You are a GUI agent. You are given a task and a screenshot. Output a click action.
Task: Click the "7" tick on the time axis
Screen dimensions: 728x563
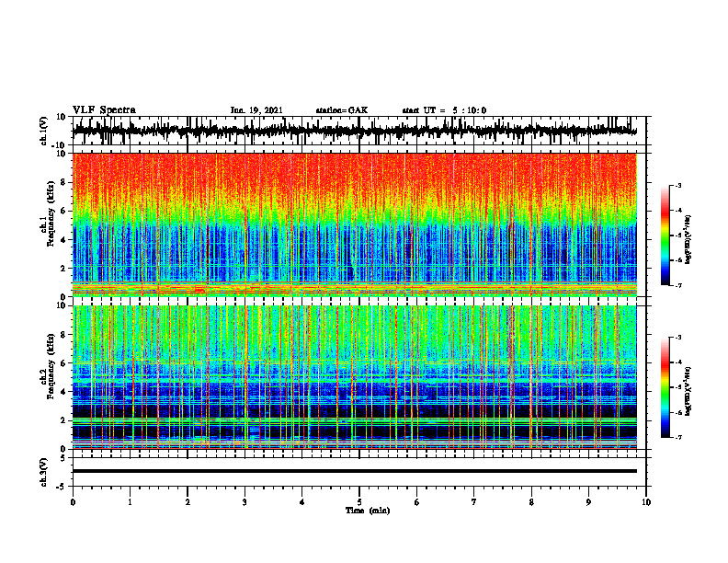tap(474, 502)
